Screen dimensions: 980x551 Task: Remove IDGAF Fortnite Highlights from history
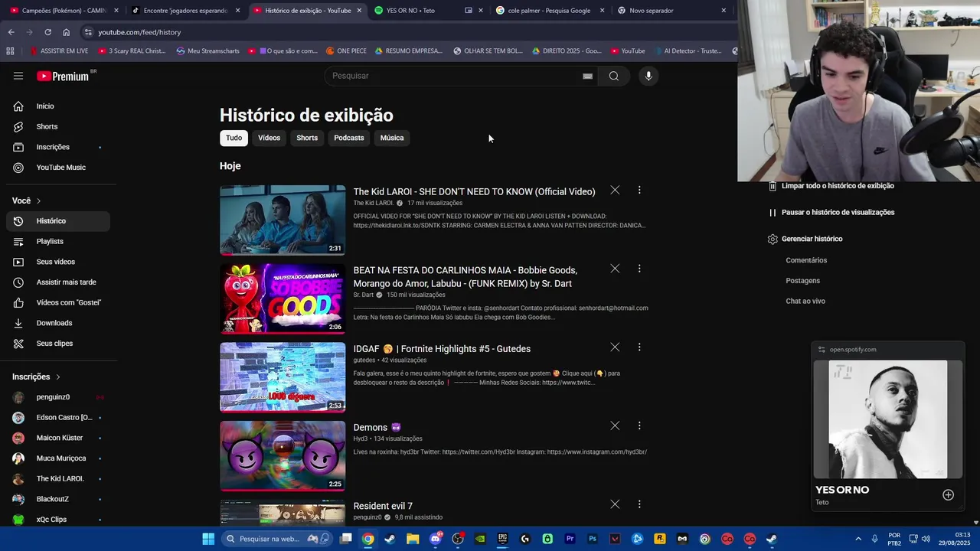click(x=615, y=347)
